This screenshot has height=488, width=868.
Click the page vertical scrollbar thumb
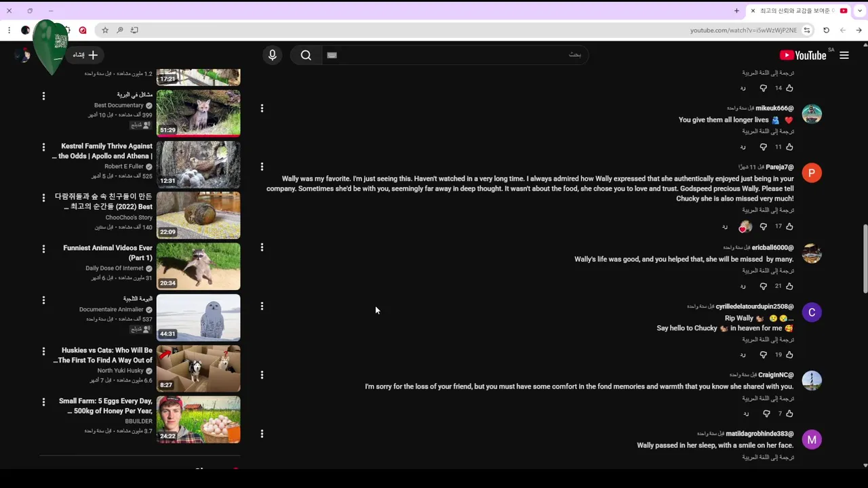click(865, 259)
